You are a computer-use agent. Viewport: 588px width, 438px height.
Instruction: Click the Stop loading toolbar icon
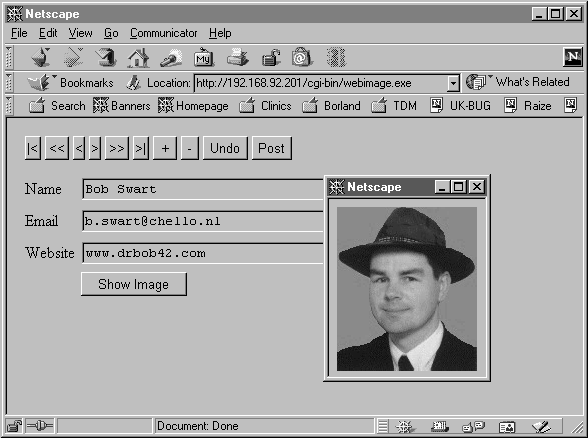[336, 58]
